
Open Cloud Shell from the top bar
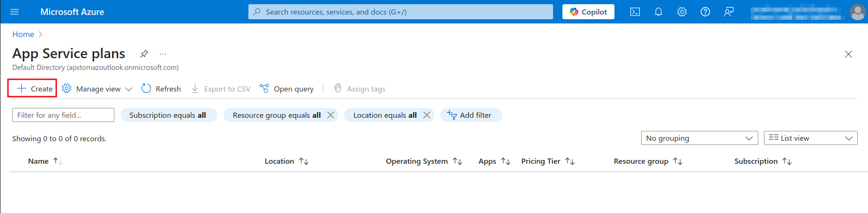(635, 12)
